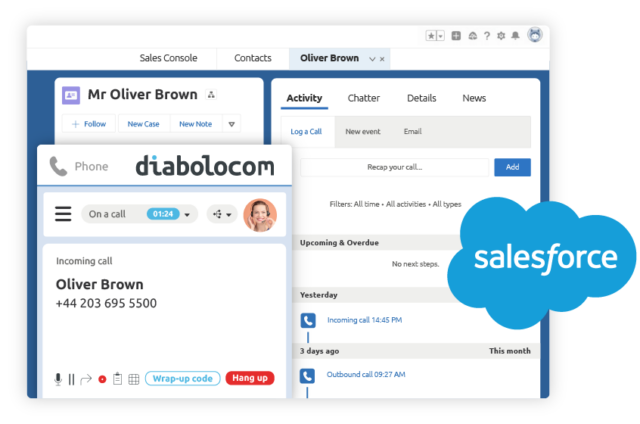Switch to the Contacts tab
This screenshot has height=424, width=640.
[253, 58]
